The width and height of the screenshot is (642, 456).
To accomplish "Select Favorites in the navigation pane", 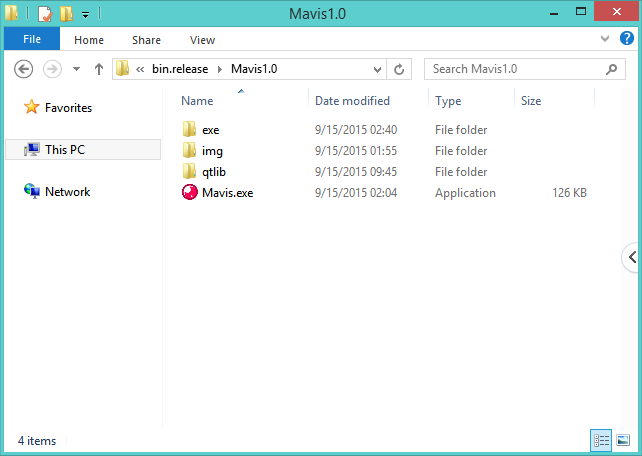I will click(x=68, y=108).
